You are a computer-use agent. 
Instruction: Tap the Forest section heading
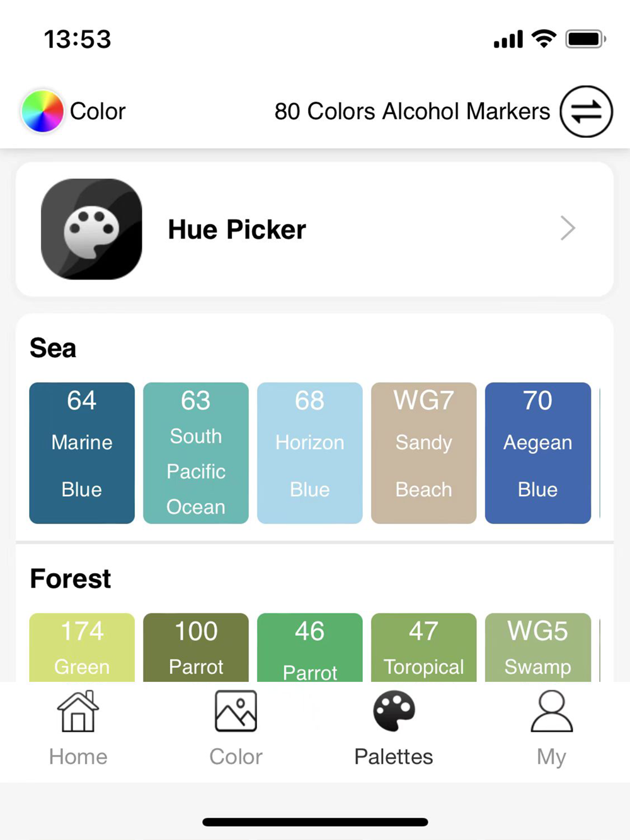tap(71, 579)
